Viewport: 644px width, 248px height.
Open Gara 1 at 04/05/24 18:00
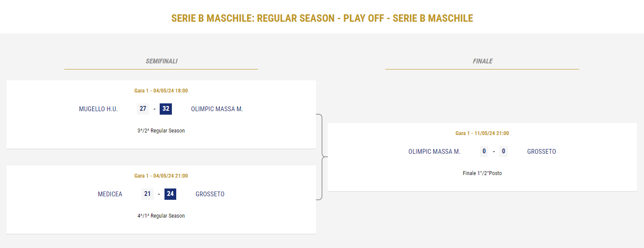pyautogui.click(x=161, y=91)
